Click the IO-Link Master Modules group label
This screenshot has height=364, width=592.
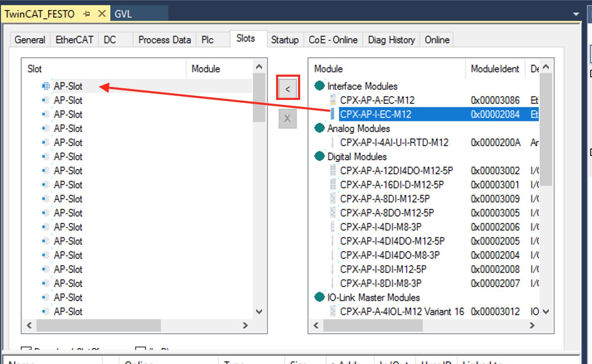click(374, 298)
